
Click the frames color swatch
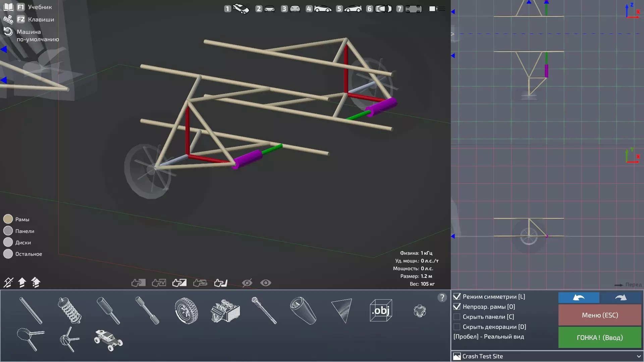[x=8, y=219]
